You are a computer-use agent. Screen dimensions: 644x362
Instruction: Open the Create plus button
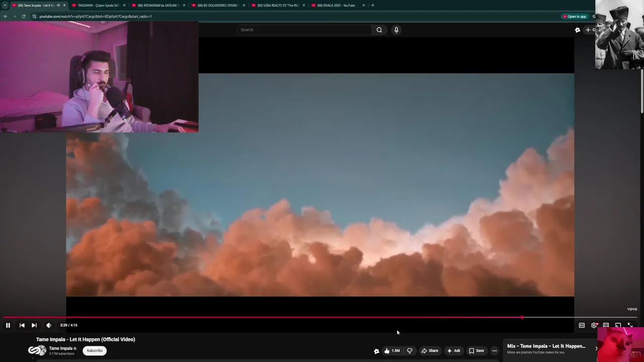coord(590,30)
